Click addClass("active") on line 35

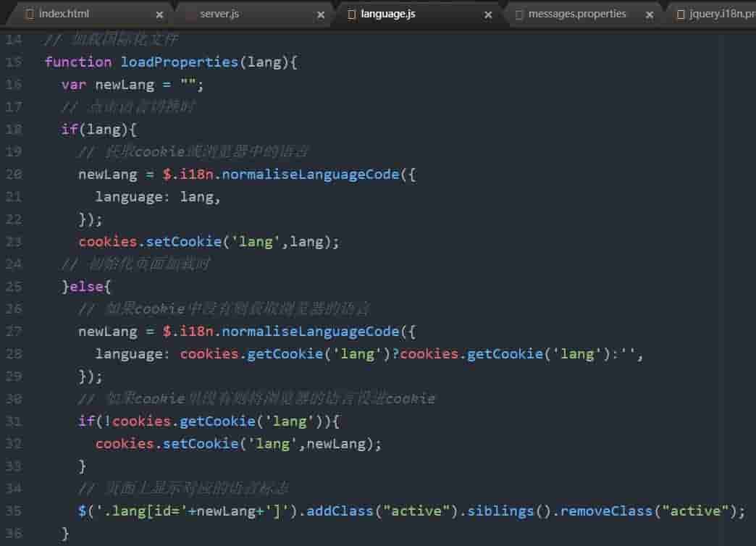(x=382, y=511)
